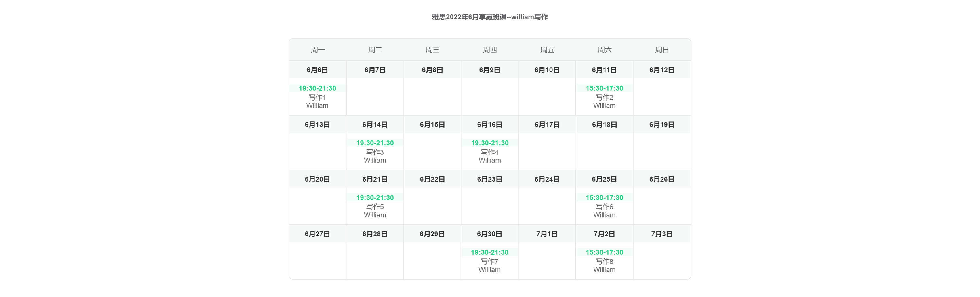Select the 周六 column header

pyautogui.click(x=605, y=50)
